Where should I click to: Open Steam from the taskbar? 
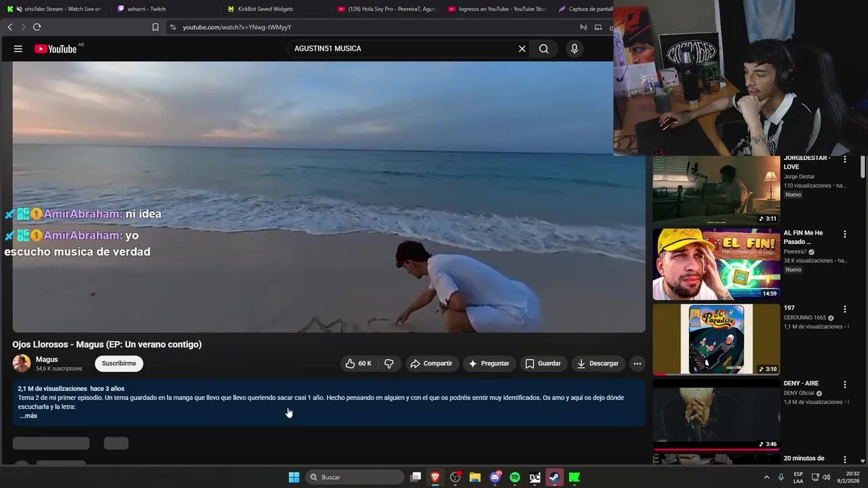(554, 477)
